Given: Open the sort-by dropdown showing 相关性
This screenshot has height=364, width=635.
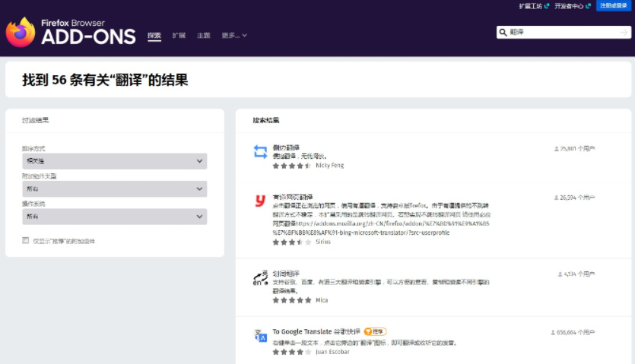Looking at the screenshot, I should (115, 161).
